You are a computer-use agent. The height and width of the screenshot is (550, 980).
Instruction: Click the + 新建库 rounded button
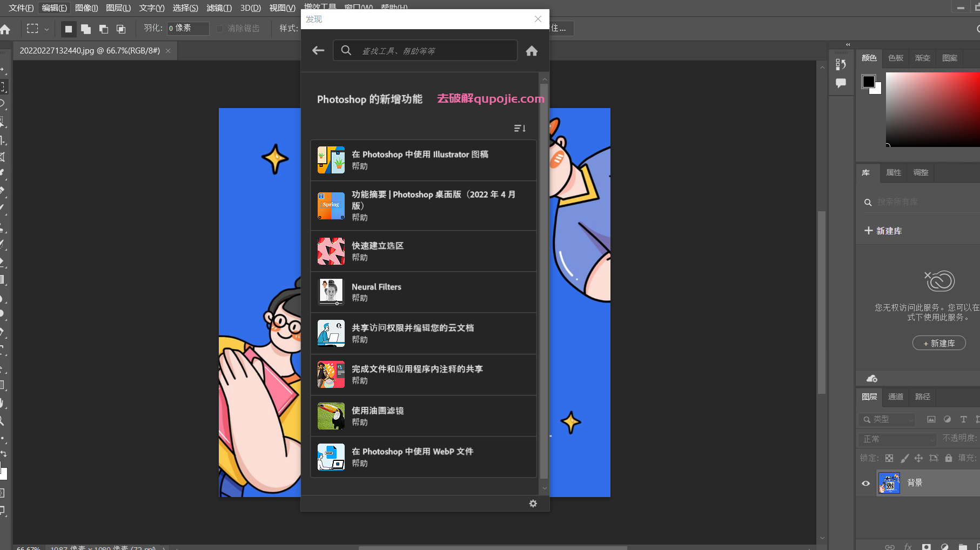point(939,343)
